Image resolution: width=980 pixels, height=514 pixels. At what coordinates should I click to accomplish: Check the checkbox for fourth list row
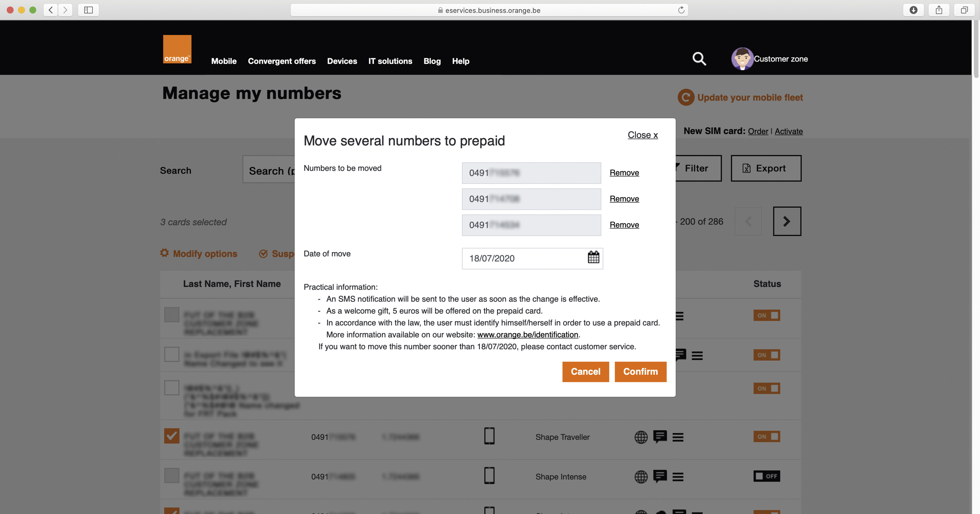tap(171, 436)
